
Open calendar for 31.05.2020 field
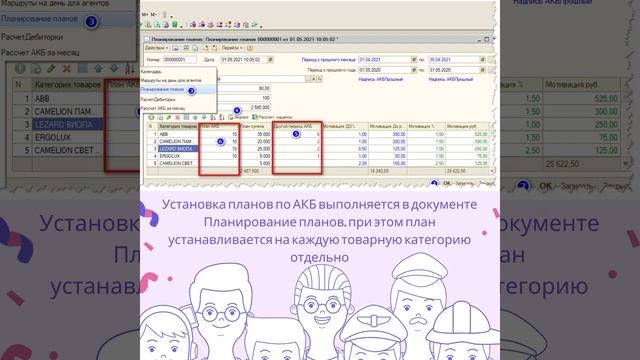tap(482, 70)
